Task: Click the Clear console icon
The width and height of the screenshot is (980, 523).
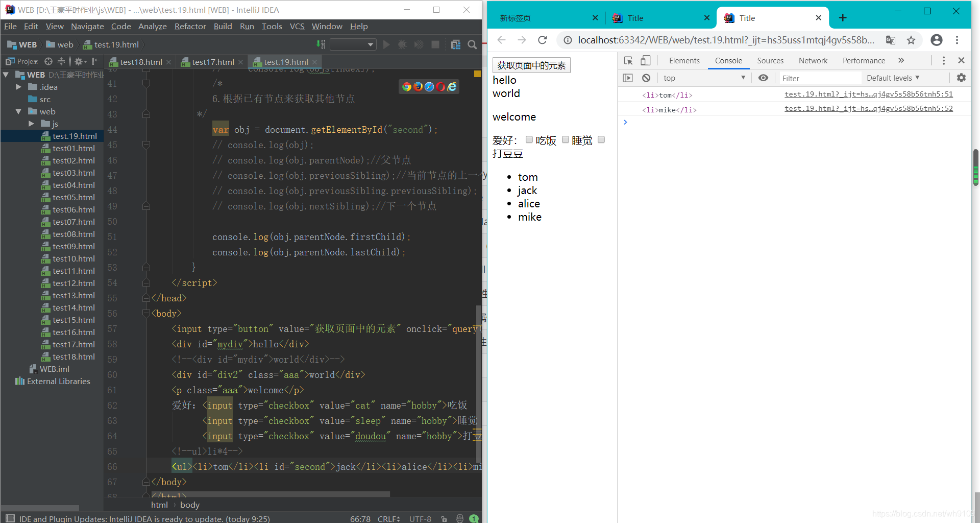Action: [x=646, y=78]
